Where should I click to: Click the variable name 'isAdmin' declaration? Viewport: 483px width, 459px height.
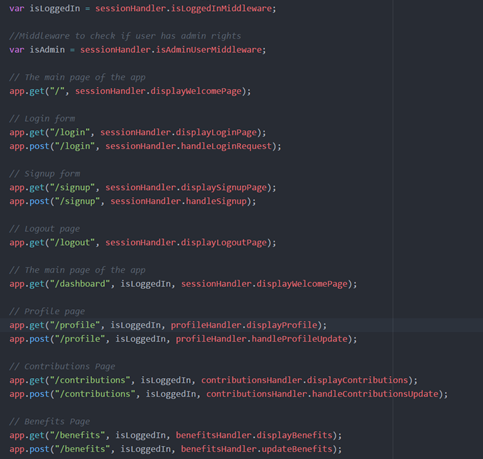(x=47, y=50)
